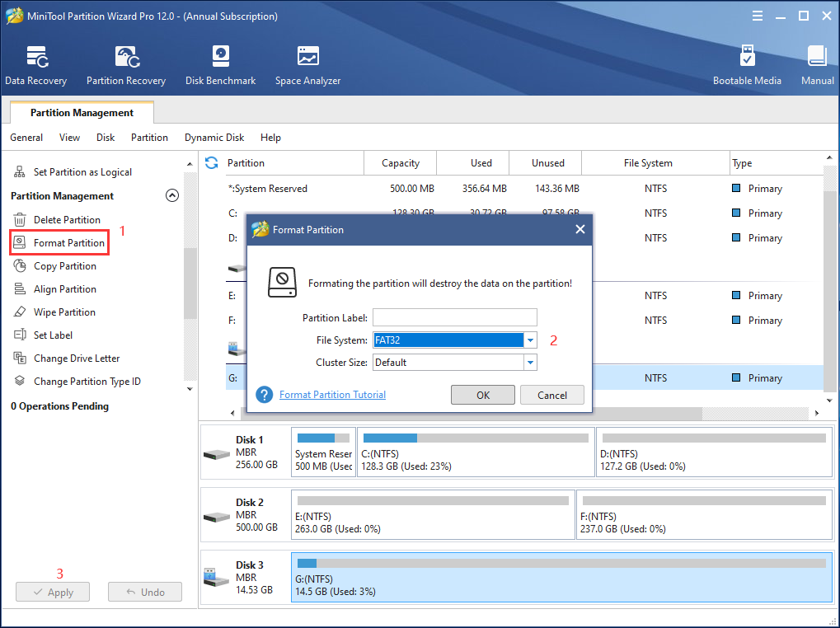Click Change Partition Type ID
The width and height of the screenshot is (840, 628).
tap(77, 382)
